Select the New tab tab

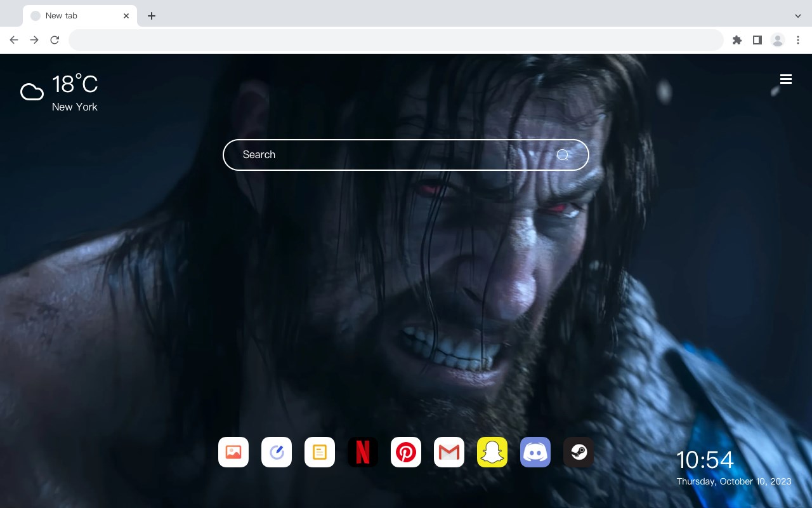point(80,16)
